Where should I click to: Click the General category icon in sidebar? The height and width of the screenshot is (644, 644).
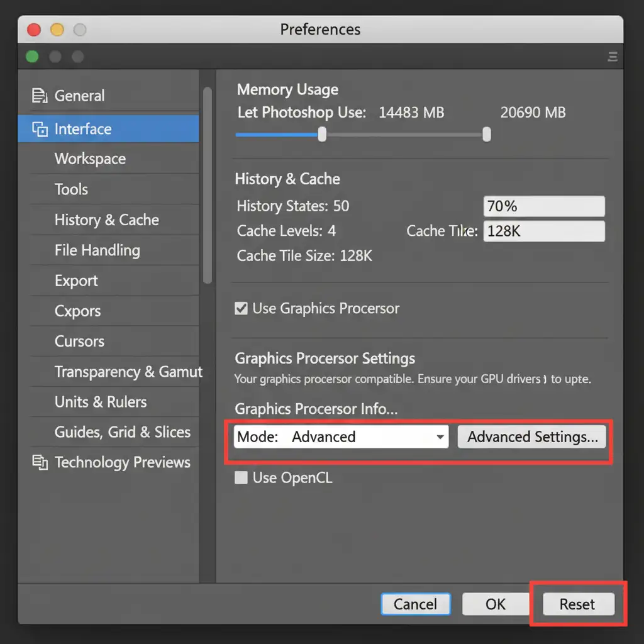click(x=40, y=96)
